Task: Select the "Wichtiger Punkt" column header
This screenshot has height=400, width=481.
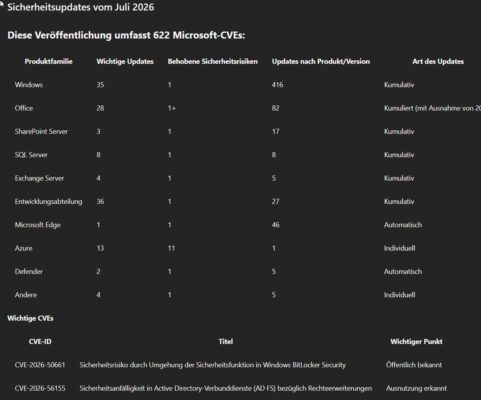Action: (416, 341)
